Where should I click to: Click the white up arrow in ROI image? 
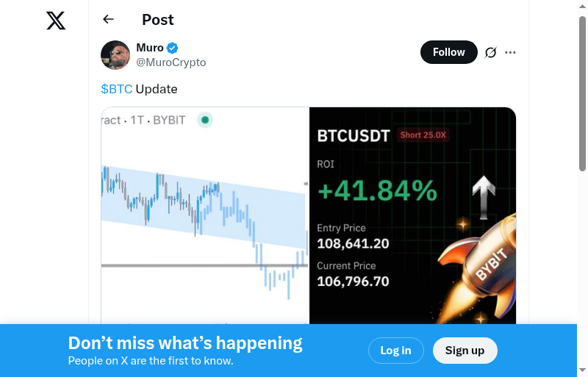[484, 196]
